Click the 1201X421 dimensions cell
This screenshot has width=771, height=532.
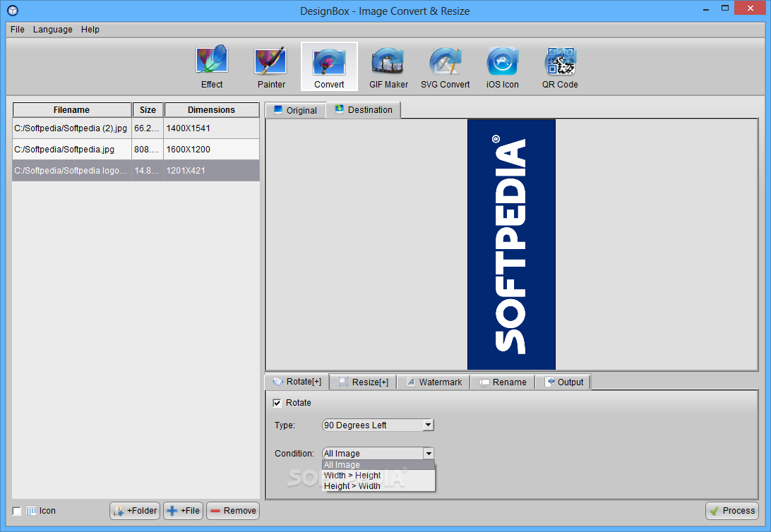(x=211, y=171)
